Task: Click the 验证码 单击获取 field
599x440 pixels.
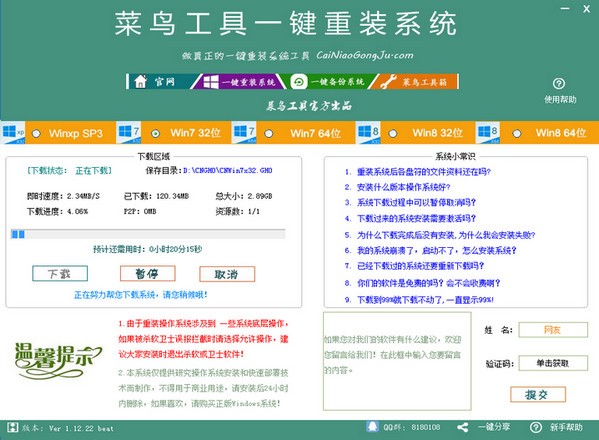Action: [553, 363]
